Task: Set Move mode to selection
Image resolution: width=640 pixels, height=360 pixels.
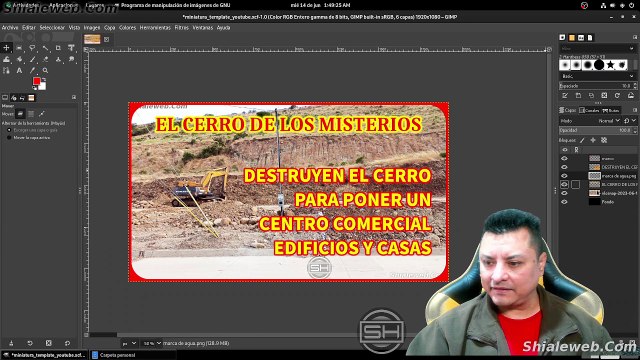Action: (31, 114)
